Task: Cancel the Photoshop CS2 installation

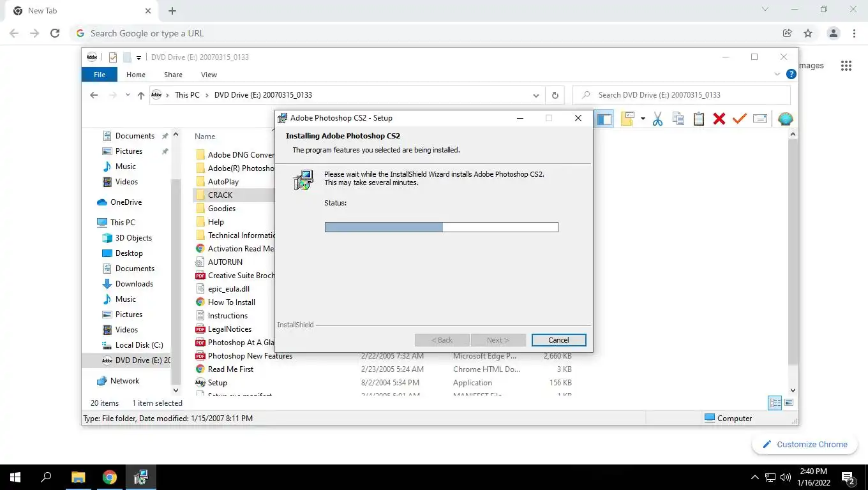Action: tap(558, 340)
